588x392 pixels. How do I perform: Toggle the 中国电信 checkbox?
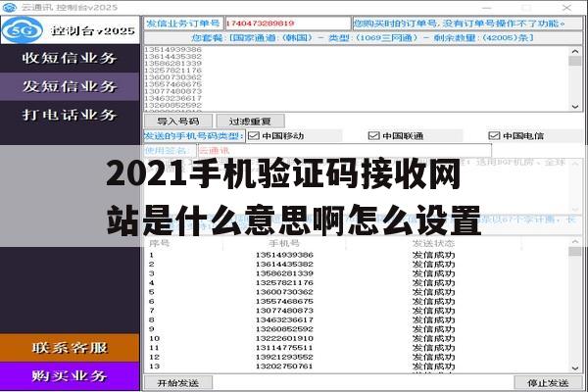(494, 136)
